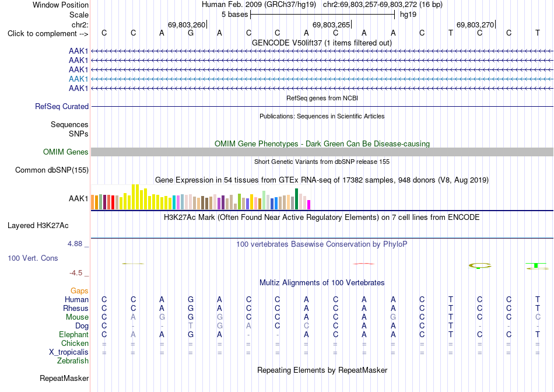Image resolution: width=554 pixels, height=392 pixels.
Task: Click the RepeatMasker track label
Action: [x=64, y=378]
